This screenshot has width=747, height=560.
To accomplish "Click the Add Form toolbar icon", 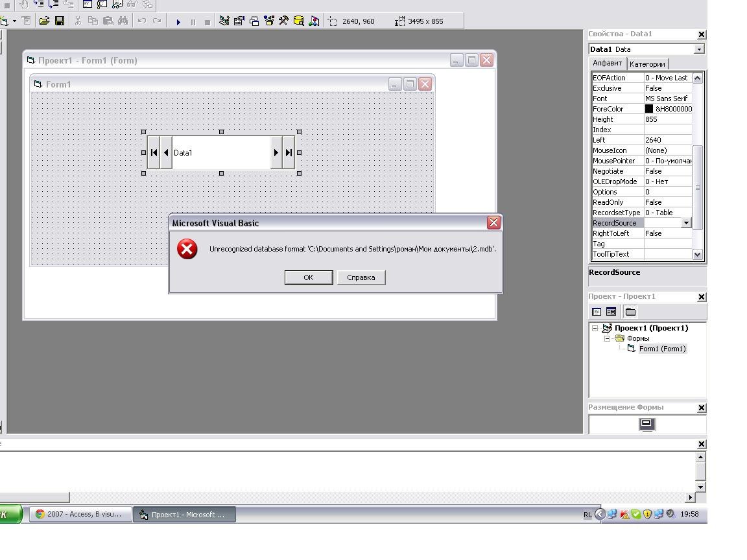I will point(5,21).
